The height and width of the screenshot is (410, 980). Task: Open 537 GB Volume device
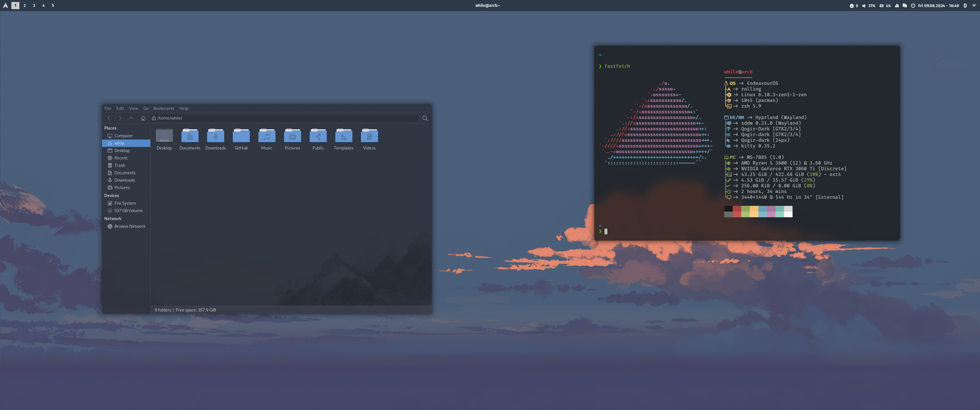tap(128, 211)
